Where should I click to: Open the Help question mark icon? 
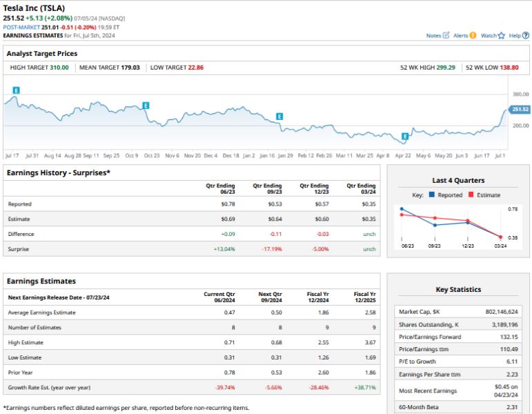point(526,35)
